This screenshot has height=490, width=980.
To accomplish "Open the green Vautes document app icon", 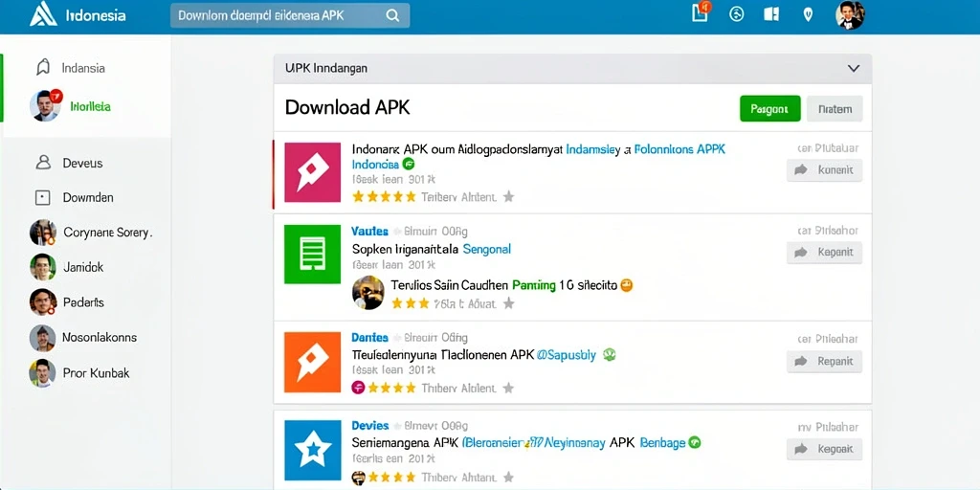I will 313,255.
